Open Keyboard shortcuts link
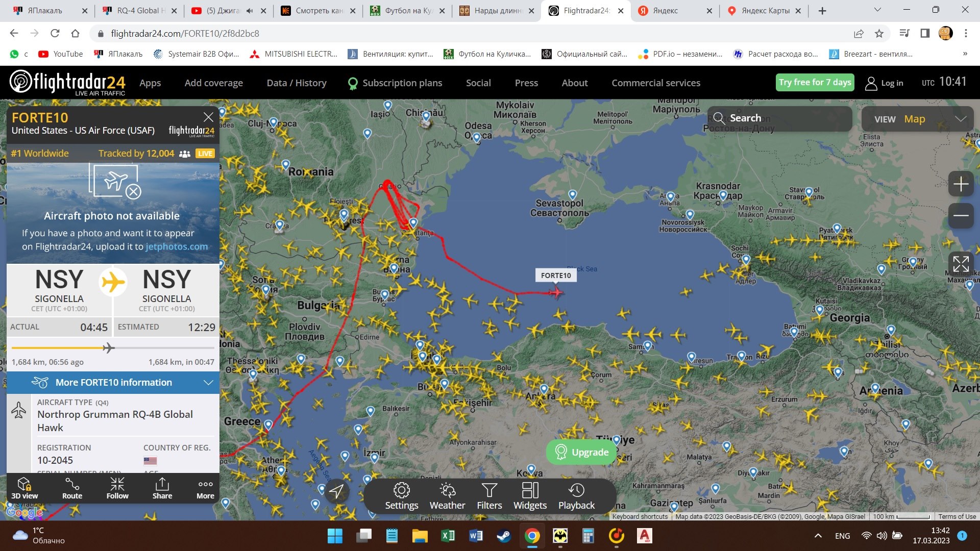The image size is (980, 551). pyautogui.click(x=640, y=517)
